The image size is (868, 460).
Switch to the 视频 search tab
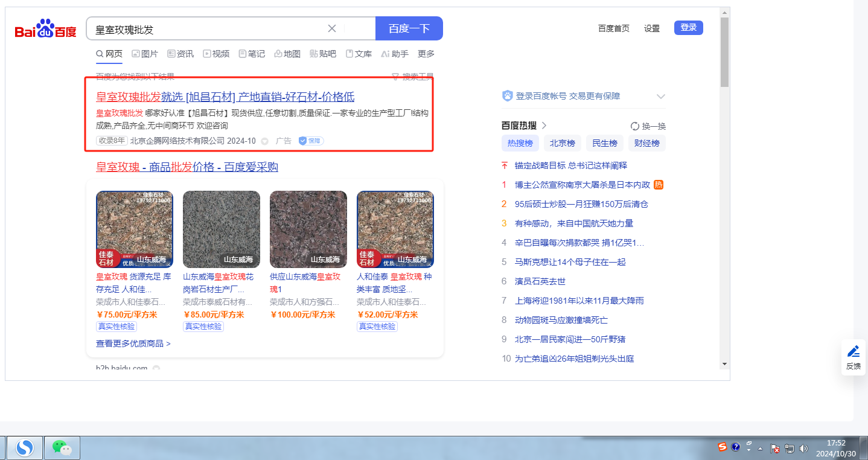[x=216, y=54]
